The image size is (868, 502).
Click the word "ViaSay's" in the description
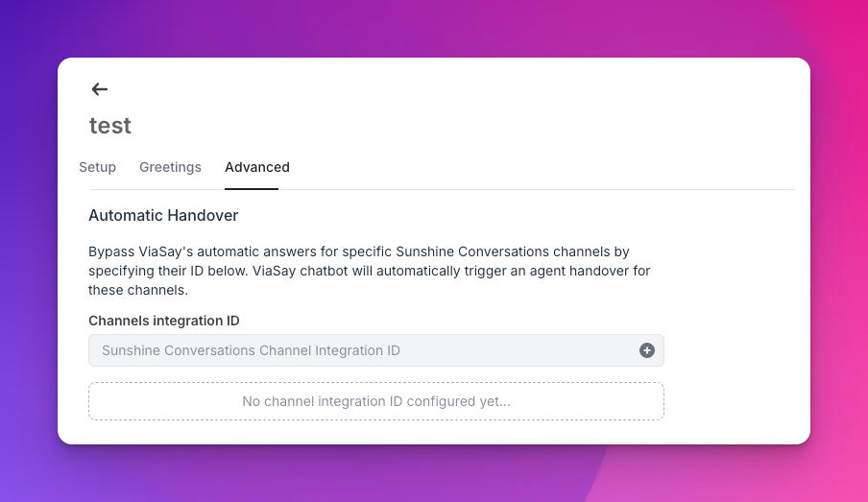(x=163, y=251)
